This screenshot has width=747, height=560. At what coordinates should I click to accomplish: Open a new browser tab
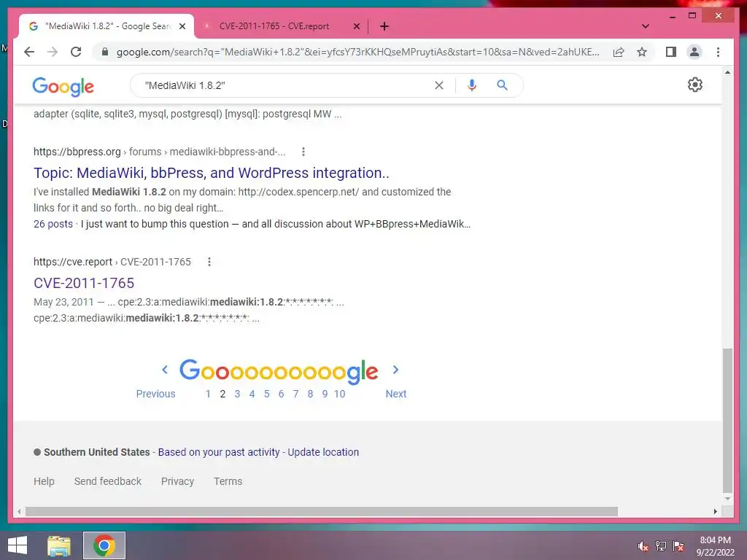(x=384, y=26)
